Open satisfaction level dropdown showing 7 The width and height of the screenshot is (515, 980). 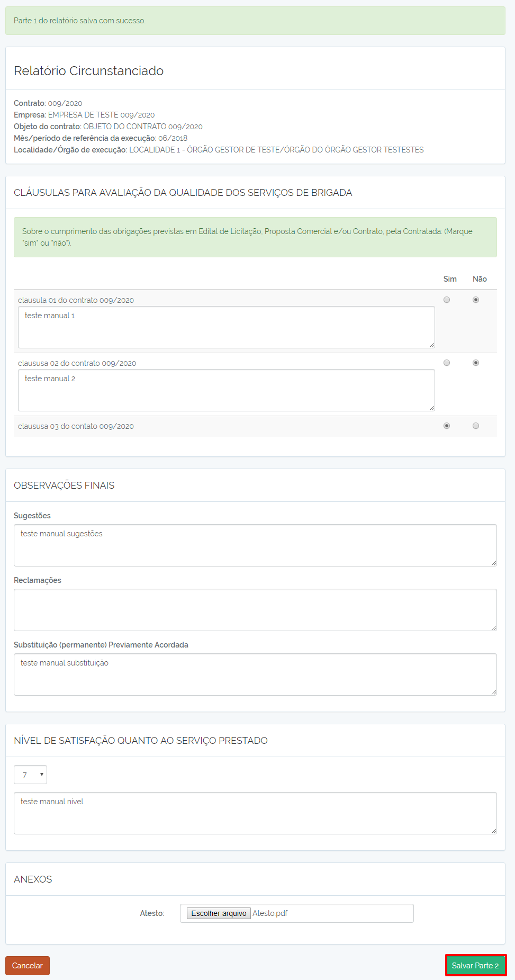[30, 775]
